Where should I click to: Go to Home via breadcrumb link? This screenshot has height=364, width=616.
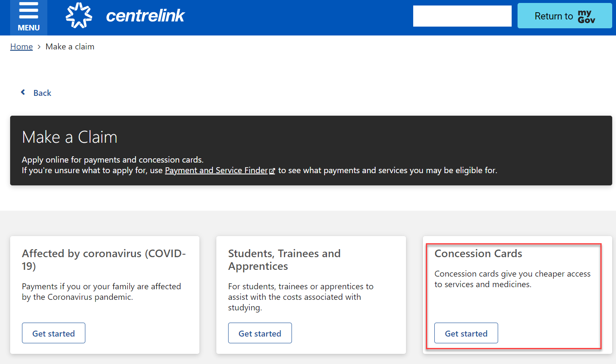pos(22,47)
